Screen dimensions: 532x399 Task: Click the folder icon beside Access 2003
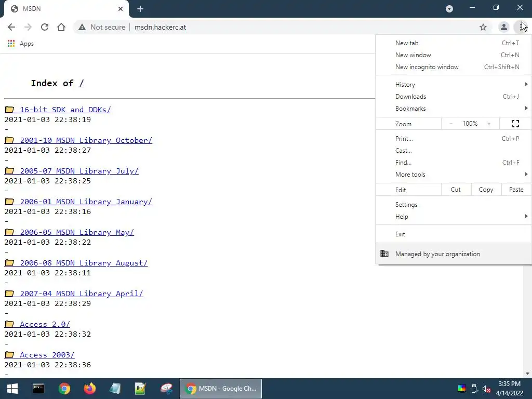click(9, 355)
